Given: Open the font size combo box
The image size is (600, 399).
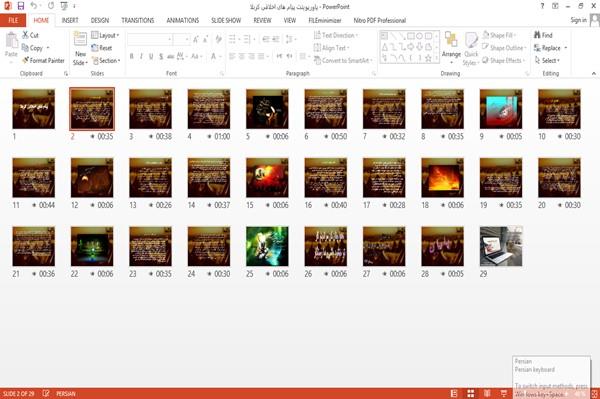Looking at the screenshot, I should [181, 39].
